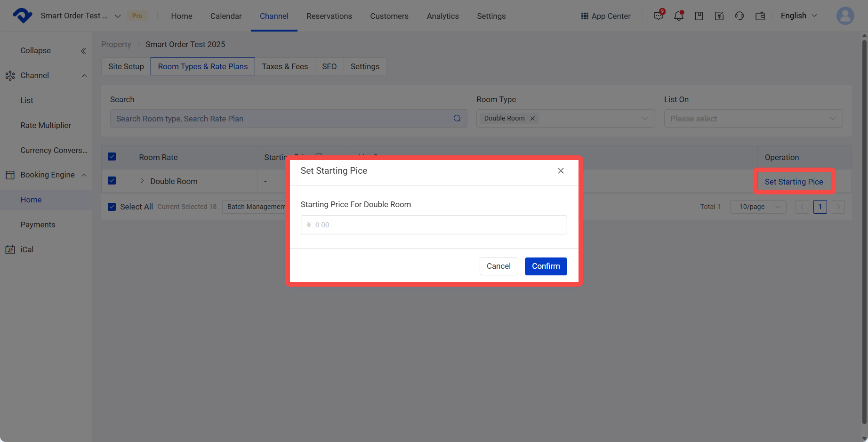
Task: Close the Set Starting Pice dialog
Action: 561,171
